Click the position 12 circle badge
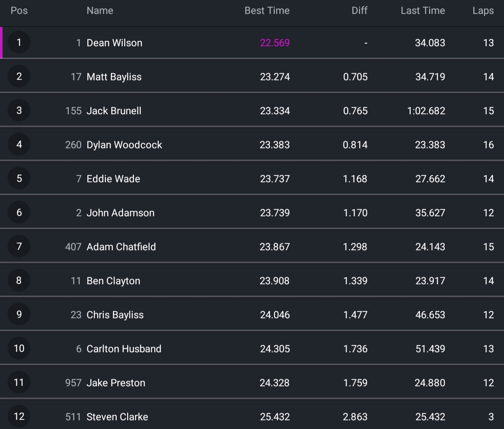 pos(19,416)
